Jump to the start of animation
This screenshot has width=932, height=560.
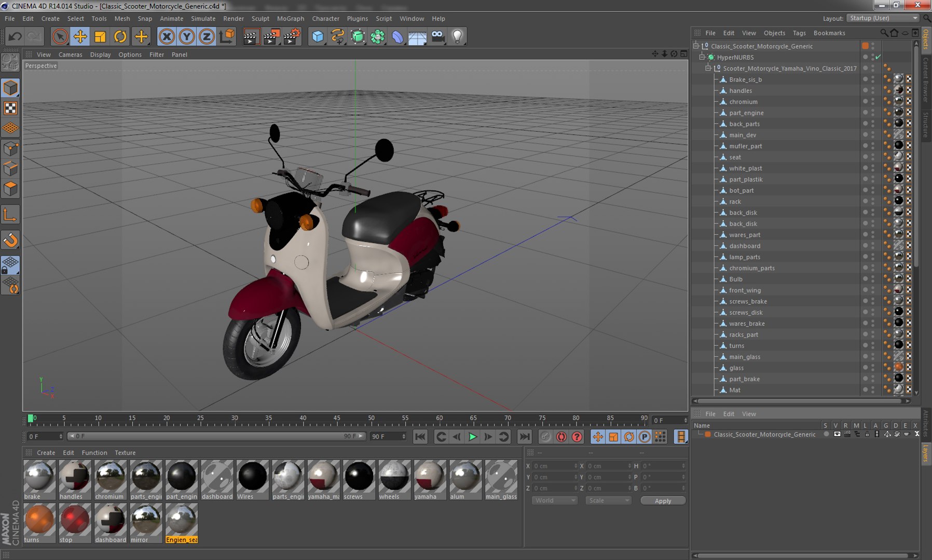(420, 437)
